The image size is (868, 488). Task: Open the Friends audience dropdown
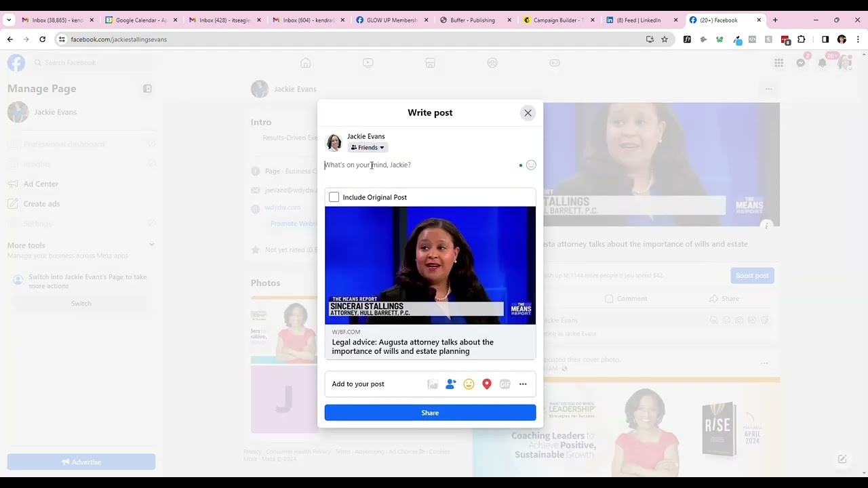pyautogui.click(x=368, y=148)
